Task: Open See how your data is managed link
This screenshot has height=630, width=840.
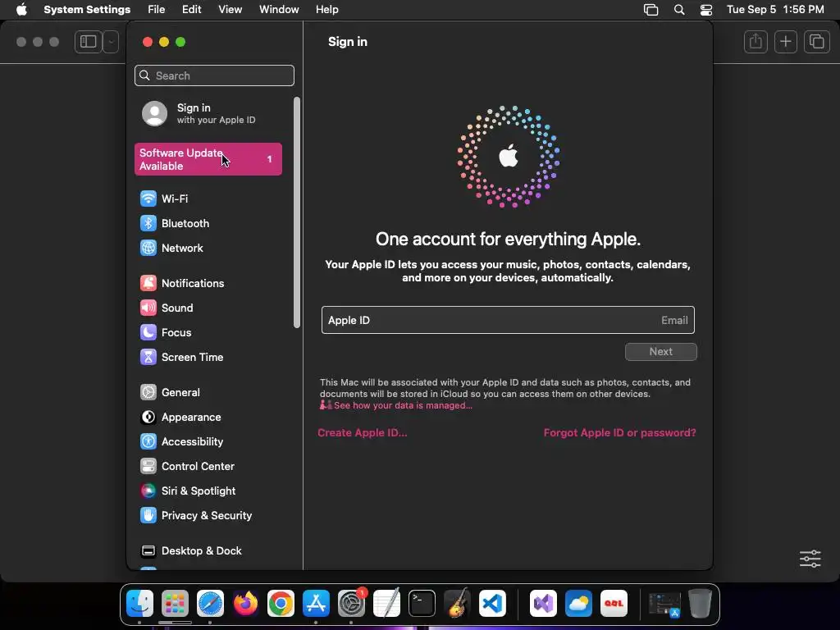Action: click(403, 405)
